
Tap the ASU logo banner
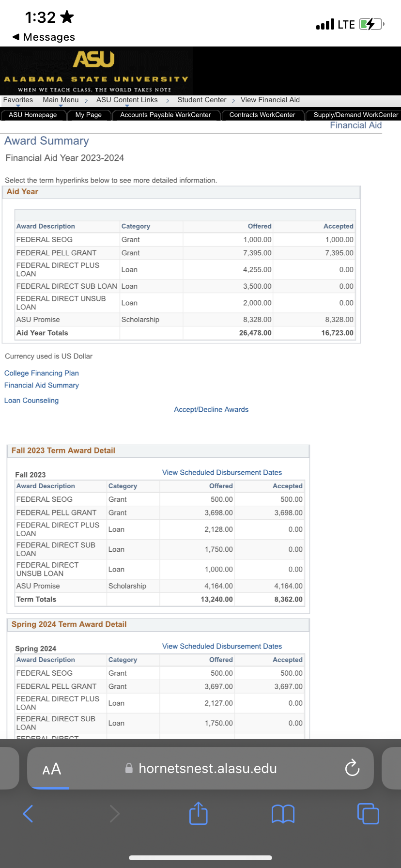pos(96,71)
